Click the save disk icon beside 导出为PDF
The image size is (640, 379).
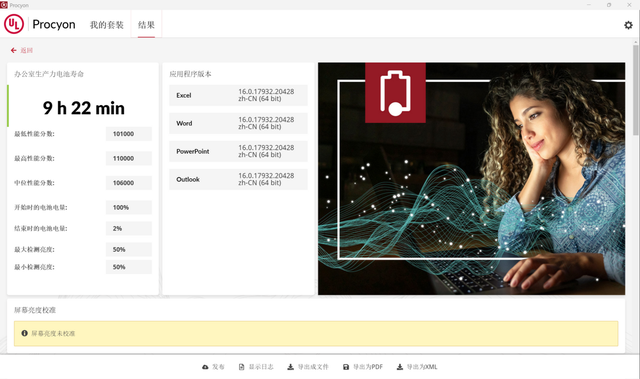346,367
